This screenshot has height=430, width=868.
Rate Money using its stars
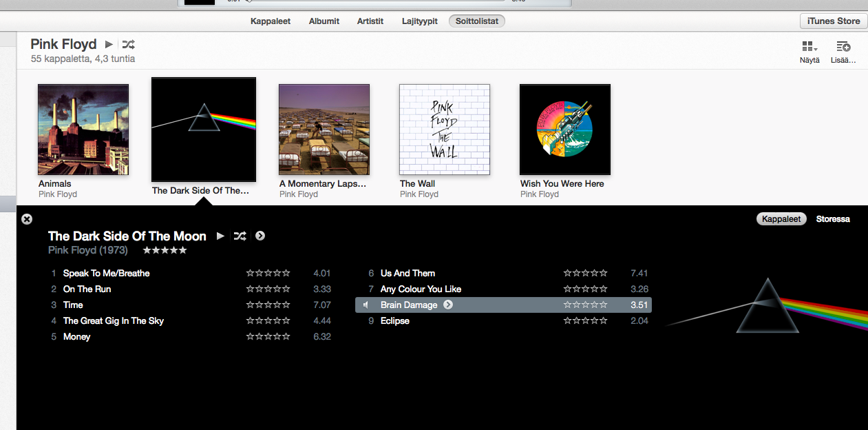pos(268,337)
